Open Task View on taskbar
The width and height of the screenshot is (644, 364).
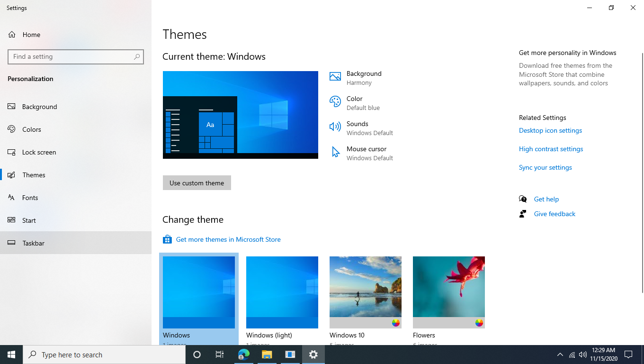(x=220, y=355)
